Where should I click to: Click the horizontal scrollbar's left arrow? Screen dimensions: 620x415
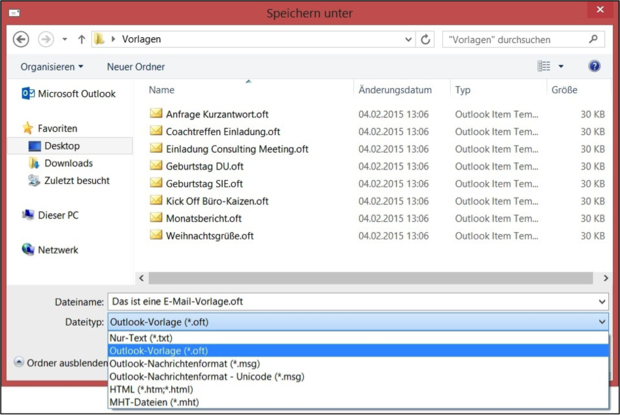(x=142, y=278)
